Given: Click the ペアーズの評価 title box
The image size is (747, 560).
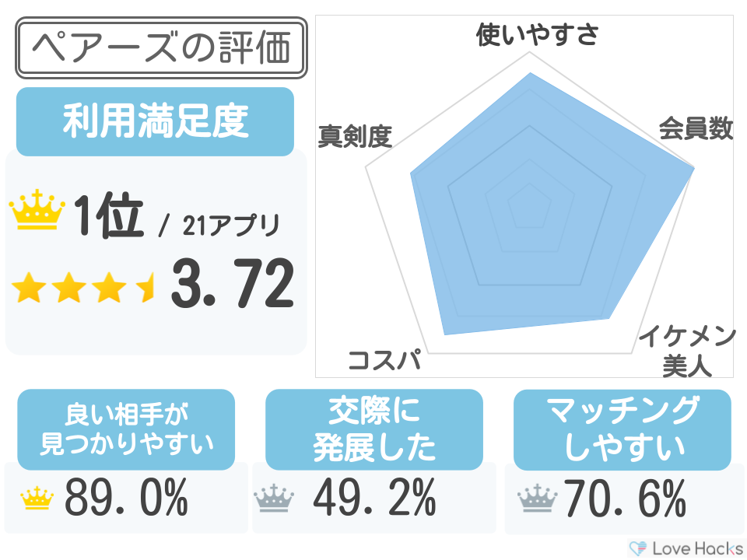Looking at the screenshot, I should pyautogui.click(x=162, y=48).
